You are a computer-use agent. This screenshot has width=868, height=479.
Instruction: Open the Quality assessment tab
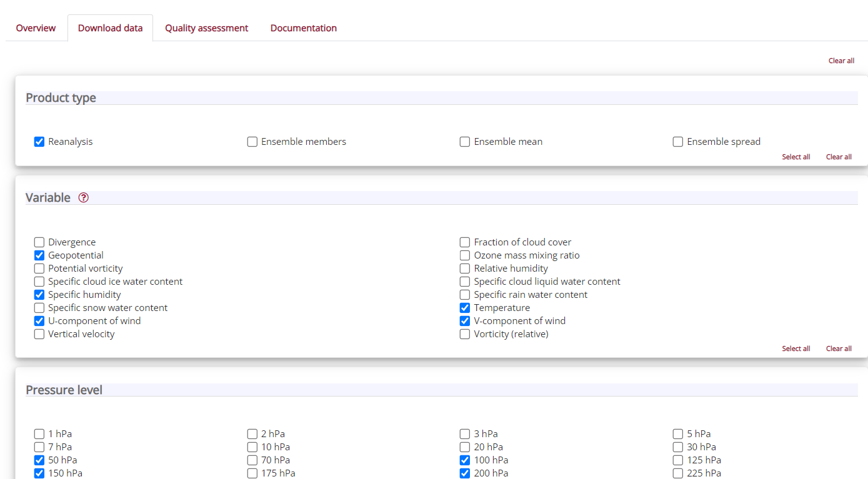[206, 28]
